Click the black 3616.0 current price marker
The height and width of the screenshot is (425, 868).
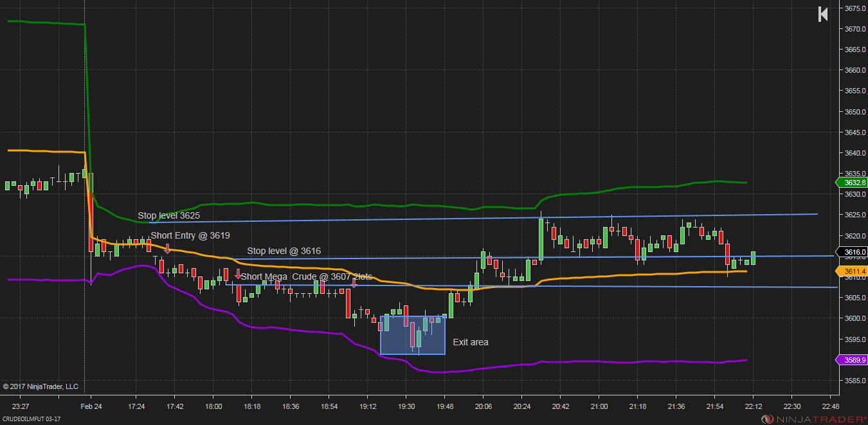(851, 252)
